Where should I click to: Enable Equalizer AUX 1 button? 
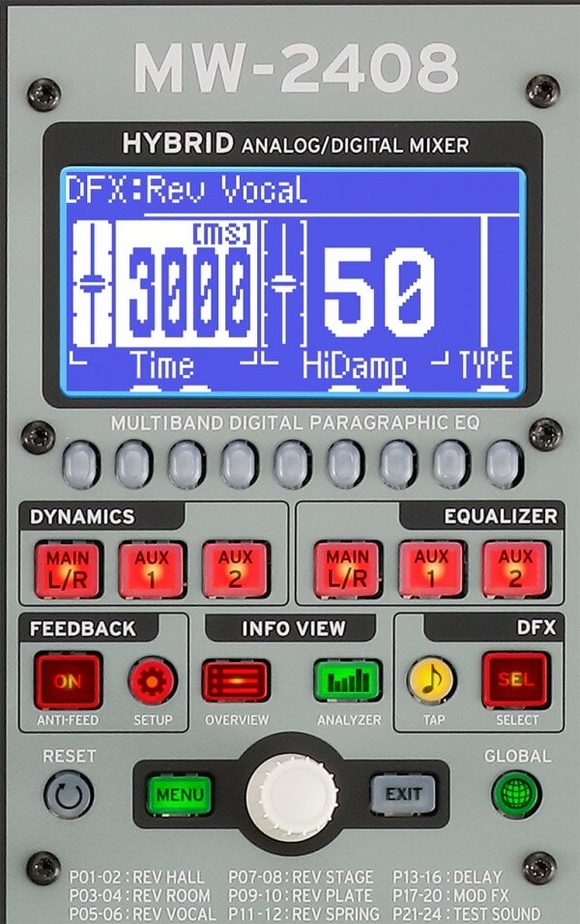coord(431,569)
